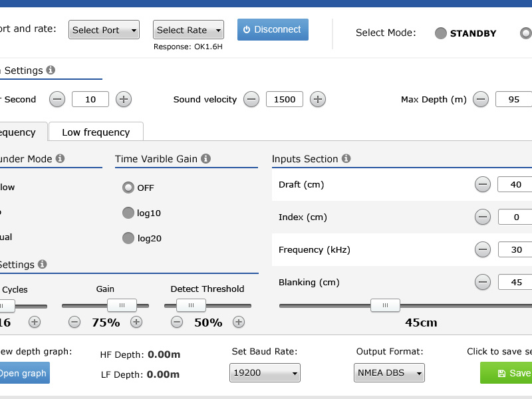Increase Sound velocity with plus button
The image size is (532, 399).
(x=318, y=100)
